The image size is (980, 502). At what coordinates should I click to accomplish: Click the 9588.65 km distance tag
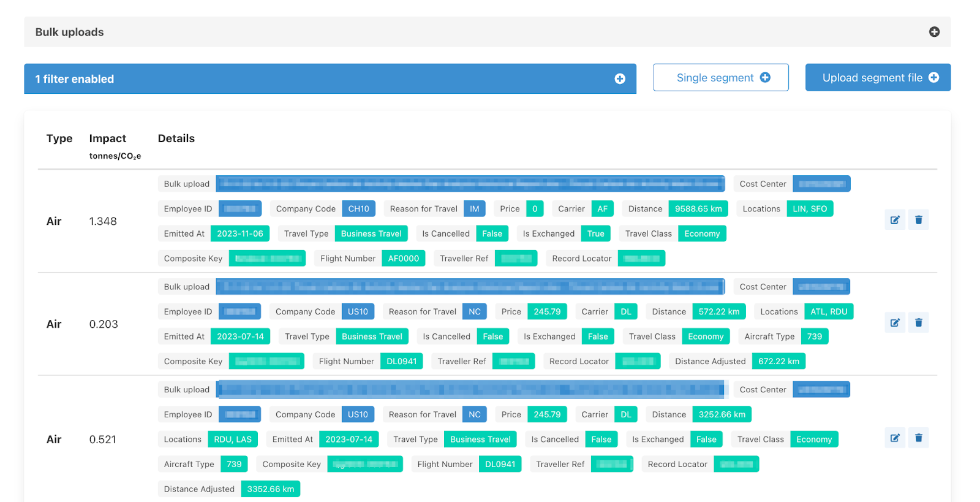pos(698,209)
